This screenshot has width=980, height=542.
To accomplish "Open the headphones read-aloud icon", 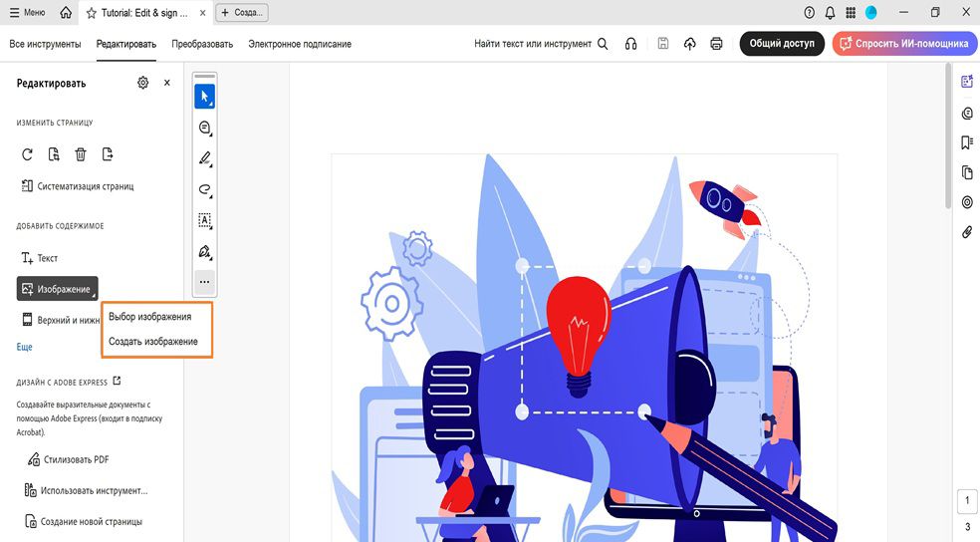I will click(630, 44).
